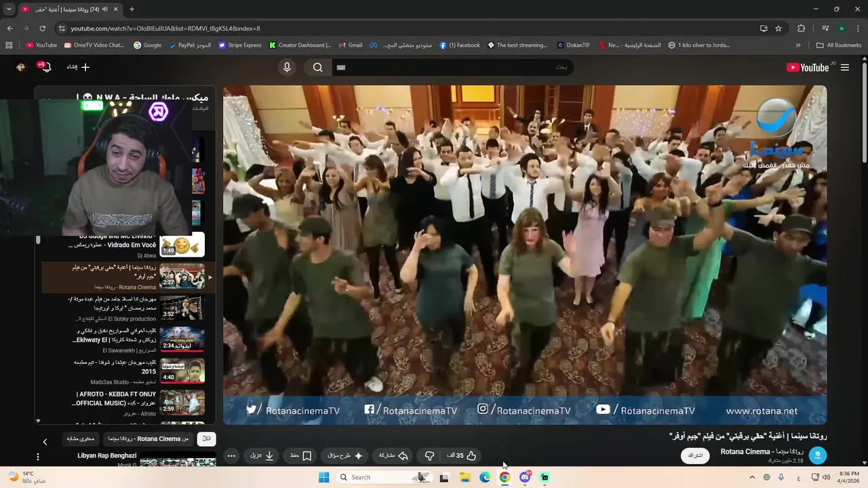Image resolution: width=868 pixels, height=488 pixels.
Task: Open Chrome three-dot menu
Action: coord(858,28)
